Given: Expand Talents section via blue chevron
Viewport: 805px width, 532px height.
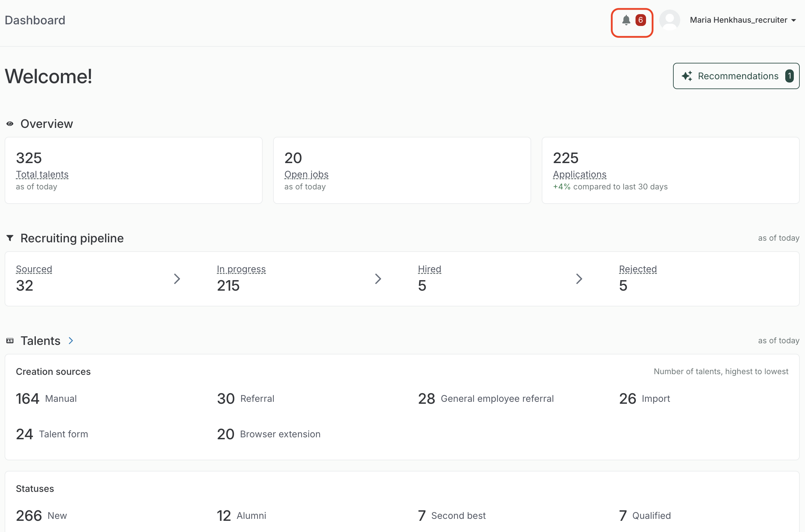Looking at the screenshot, I should pyautogui.click(x=71, y=341).
